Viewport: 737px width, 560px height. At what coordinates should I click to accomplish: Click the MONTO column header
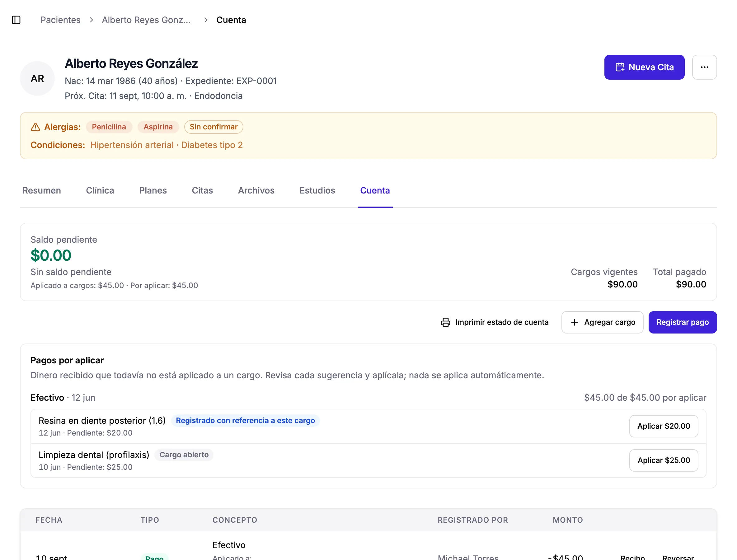click(x=568, y=520)
